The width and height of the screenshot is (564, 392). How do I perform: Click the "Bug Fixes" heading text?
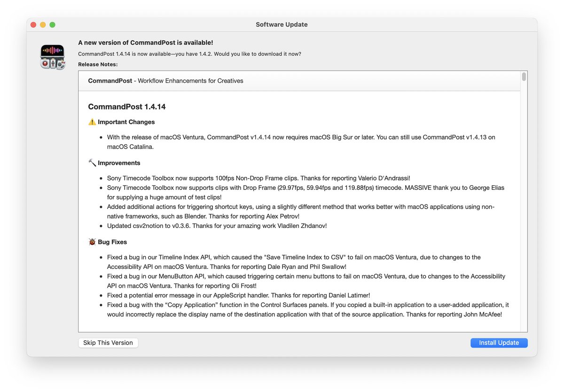[x=112, y=242]
